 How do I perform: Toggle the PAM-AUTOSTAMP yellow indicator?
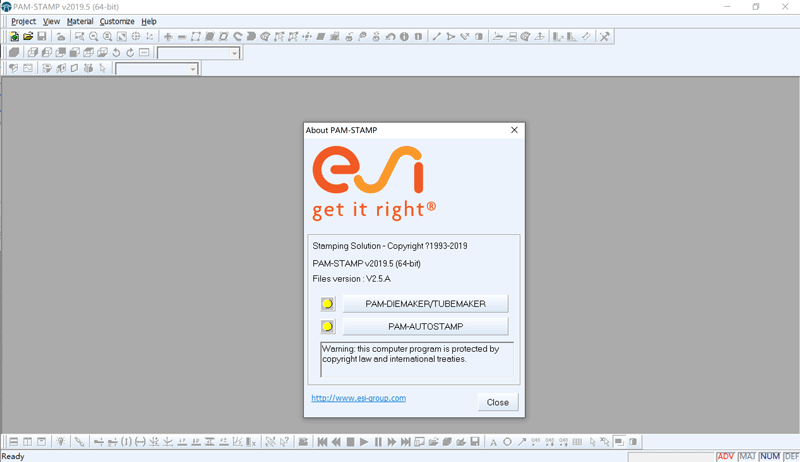328,326
